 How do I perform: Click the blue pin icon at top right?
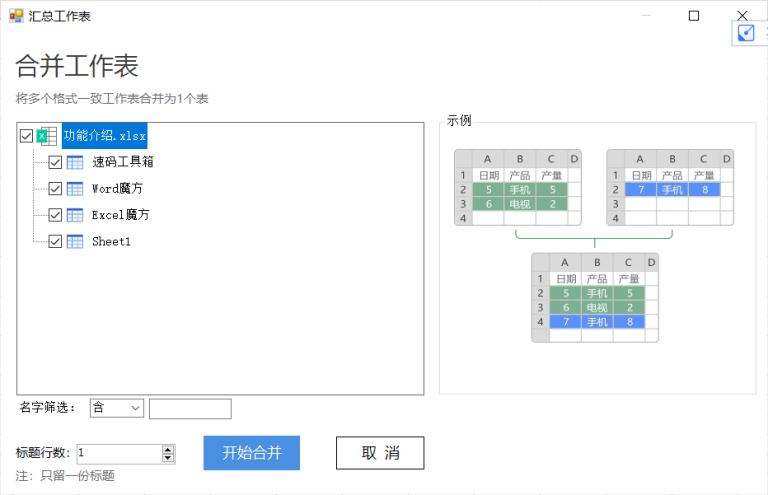point(746,33)
